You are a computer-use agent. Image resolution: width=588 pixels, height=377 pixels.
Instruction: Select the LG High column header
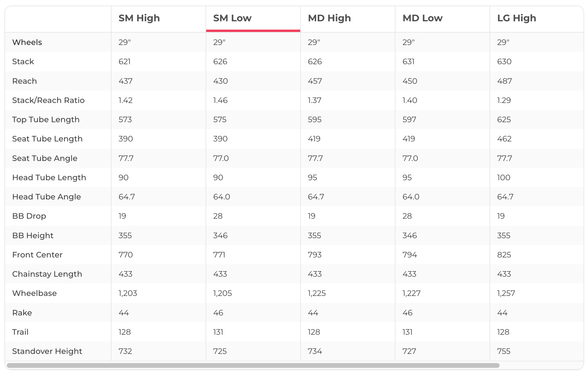516,18
